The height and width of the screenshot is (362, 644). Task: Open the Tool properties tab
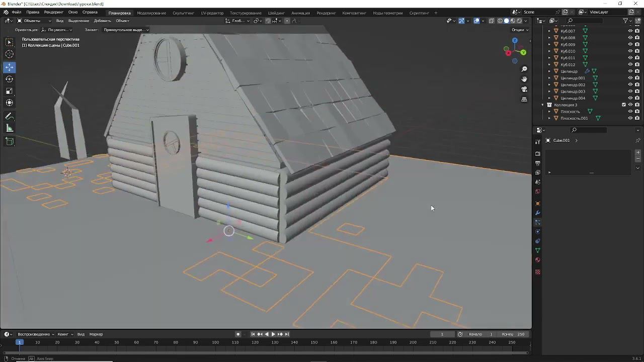pos(538,142)
